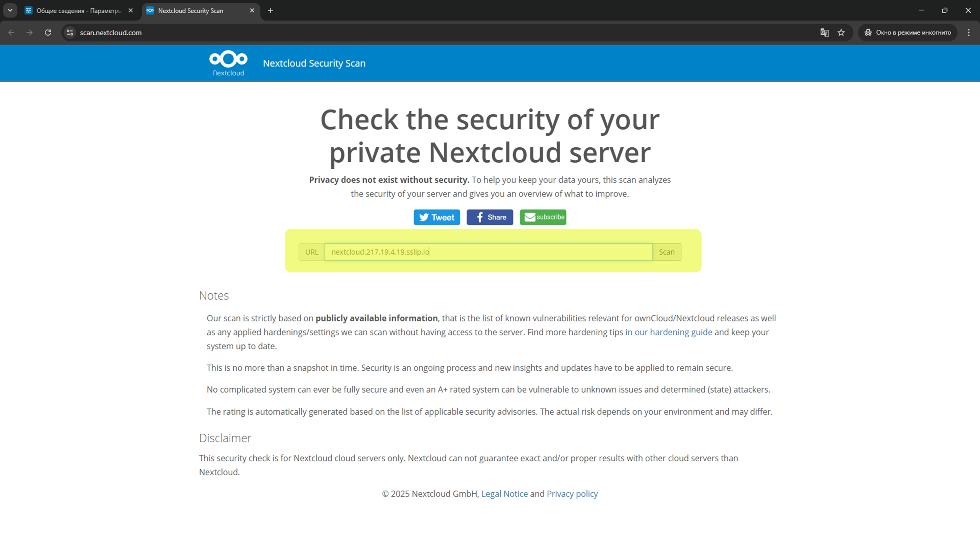This screenshot has width=980, height=533.
Task: Select the Nextcloud Security Scan tab
Action: 201,11
